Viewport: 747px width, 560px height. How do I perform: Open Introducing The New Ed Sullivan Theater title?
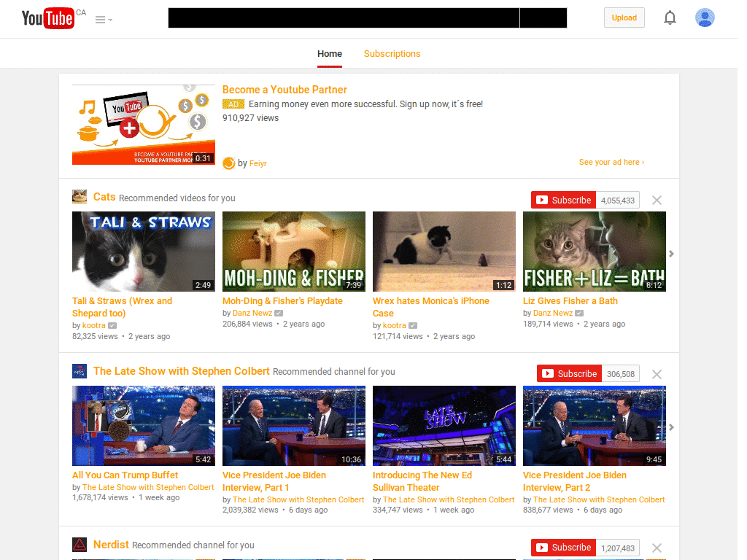coord(422,481)
